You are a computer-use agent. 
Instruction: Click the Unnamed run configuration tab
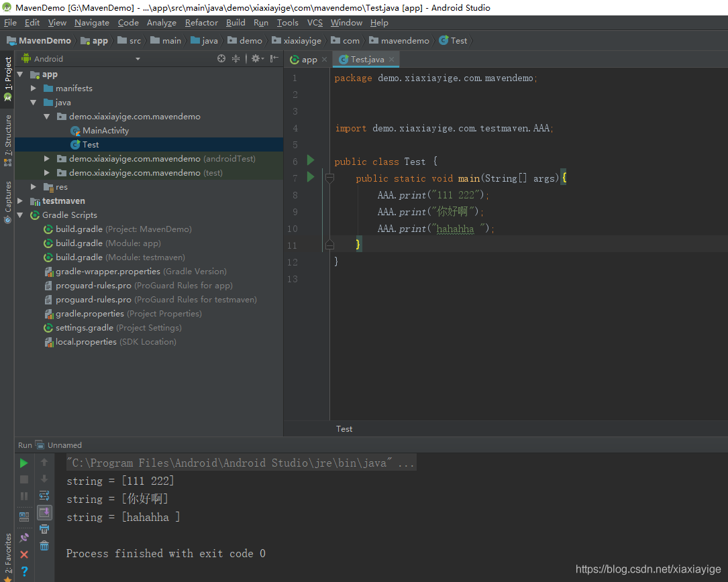point(60,445)
